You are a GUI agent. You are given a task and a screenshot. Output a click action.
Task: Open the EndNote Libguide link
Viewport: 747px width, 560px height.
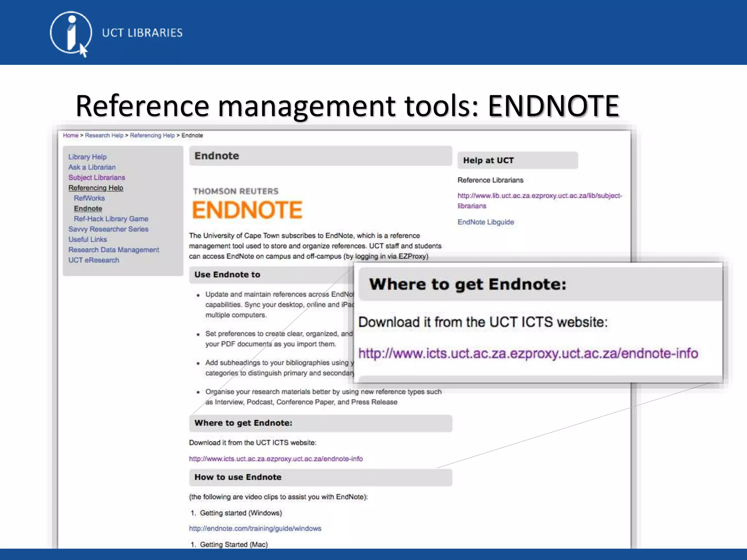pos(485,222)
